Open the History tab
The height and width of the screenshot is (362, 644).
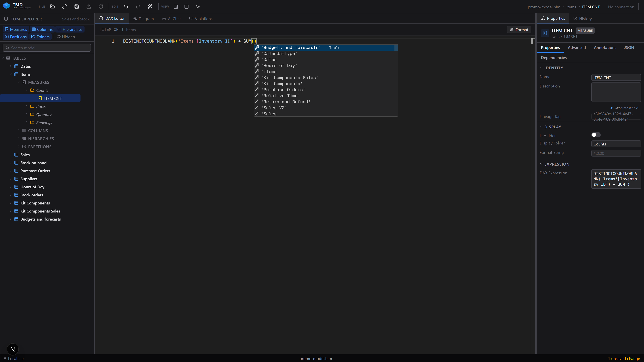[582, 19]
